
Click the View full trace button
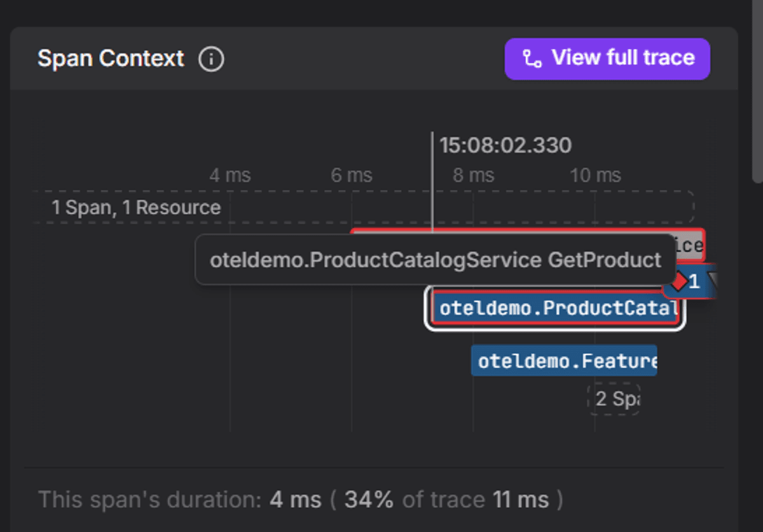[x=607, y=58]
